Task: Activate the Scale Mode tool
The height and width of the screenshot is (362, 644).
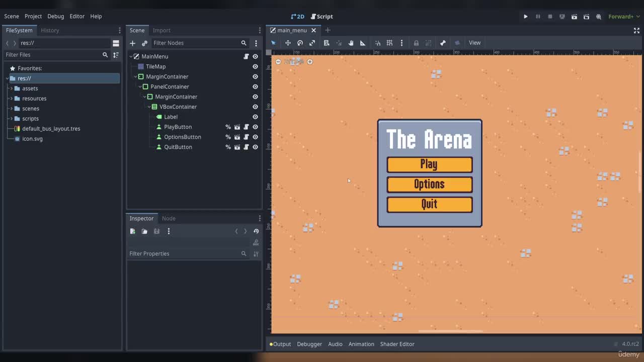Action: pos(312,43)
